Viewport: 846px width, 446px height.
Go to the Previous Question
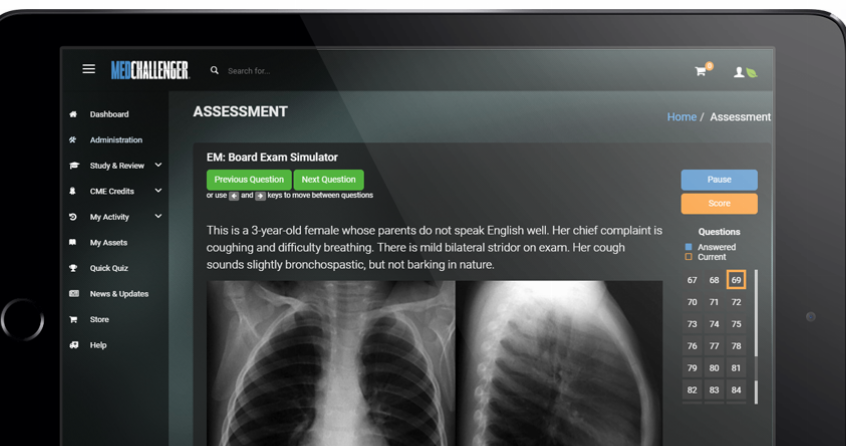(249, 180)
